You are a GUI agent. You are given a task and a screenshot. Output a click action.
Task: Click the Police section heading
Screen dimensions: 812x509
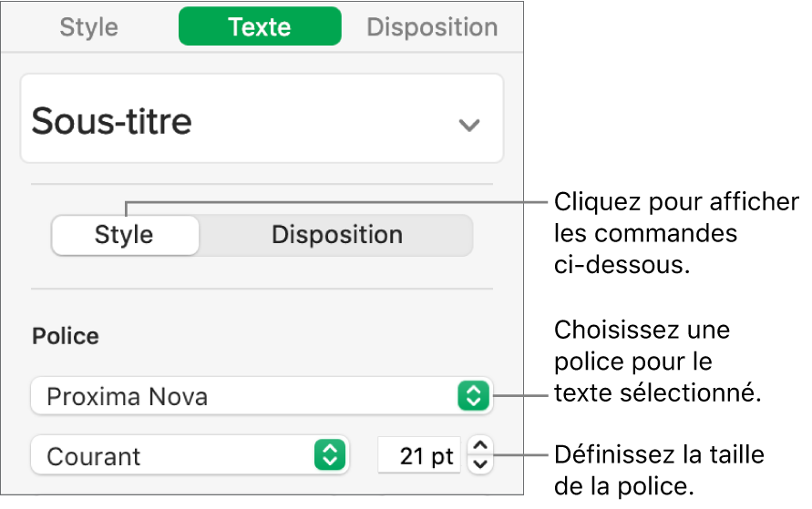[66, 337]
